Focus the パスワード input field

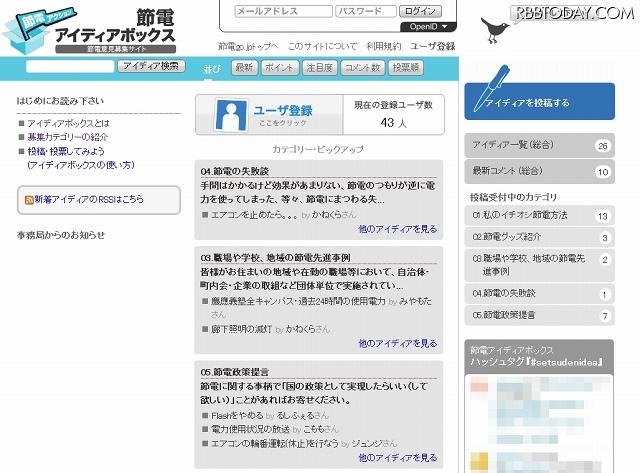[366, 11]
